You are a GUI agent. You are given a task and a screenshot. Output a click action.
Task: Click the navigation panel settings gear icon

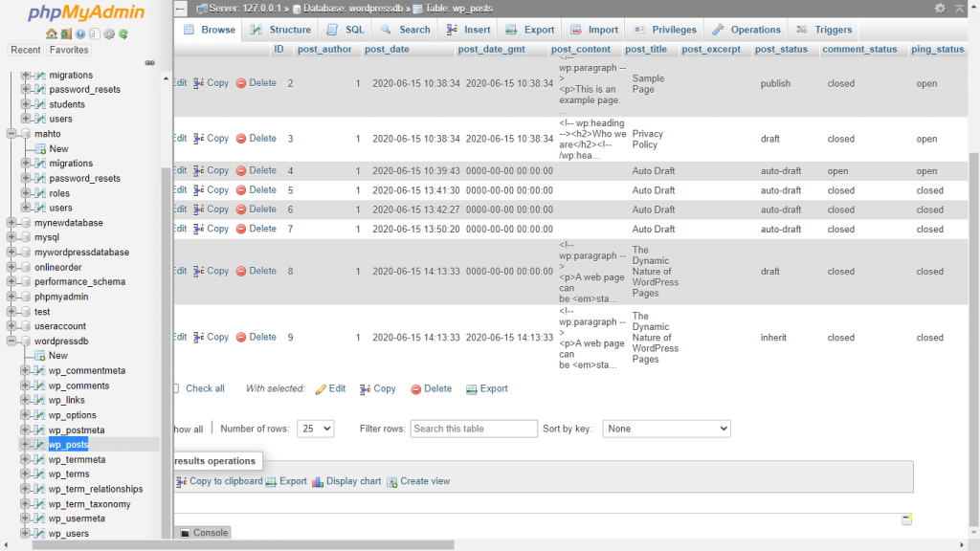(109, 34)
